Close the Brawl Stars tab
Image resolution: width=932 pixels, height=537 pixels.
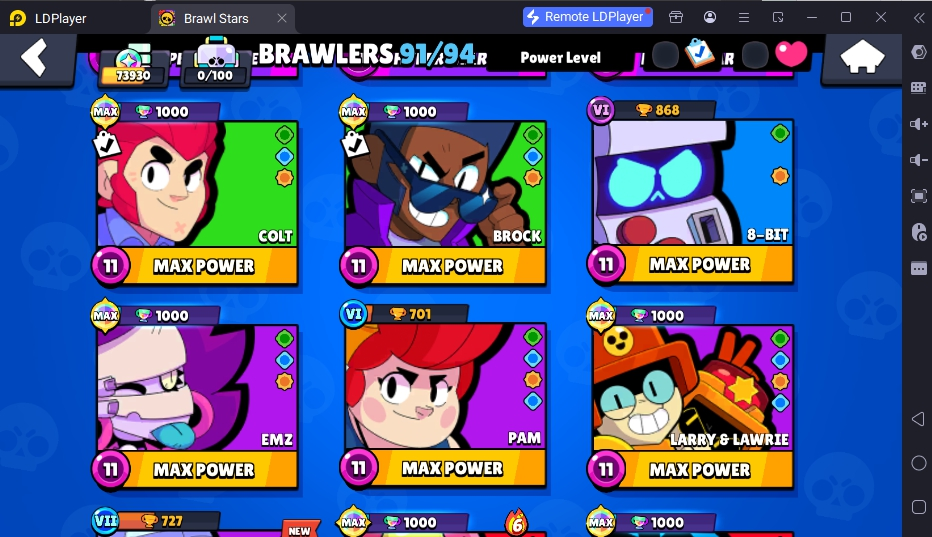pyautogui.click(x=282, y=18)
